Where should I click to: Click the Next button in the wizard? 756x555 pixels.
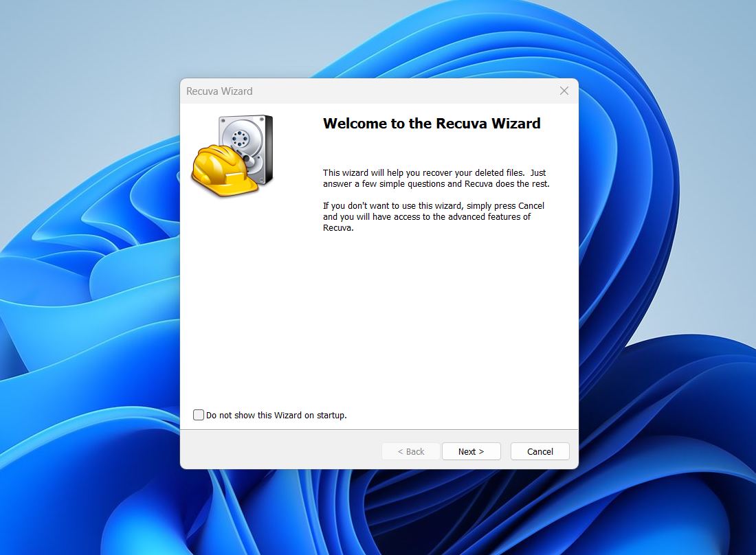coord(471,451)
